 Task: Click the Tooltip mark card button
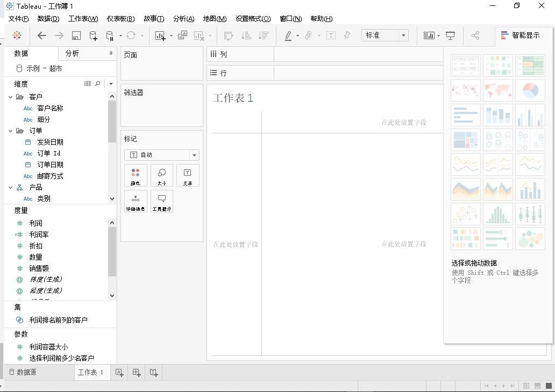(x=162, y=201)
